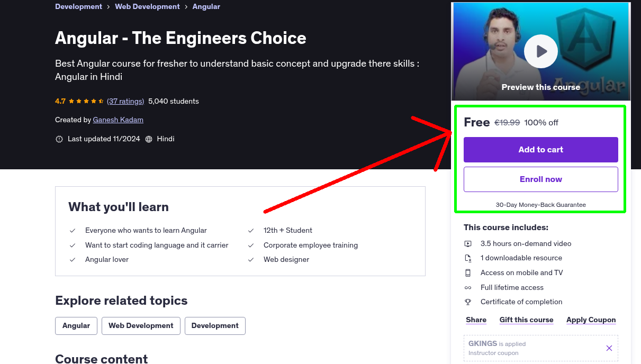This screenshot has height=364, width=641.
Task: Click Gift this course
Action: coord(527,320)
